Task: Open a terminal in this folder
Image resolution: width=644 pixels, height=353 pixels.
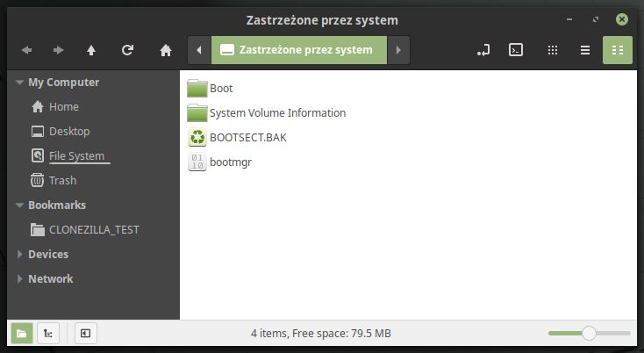Action: 516,50
